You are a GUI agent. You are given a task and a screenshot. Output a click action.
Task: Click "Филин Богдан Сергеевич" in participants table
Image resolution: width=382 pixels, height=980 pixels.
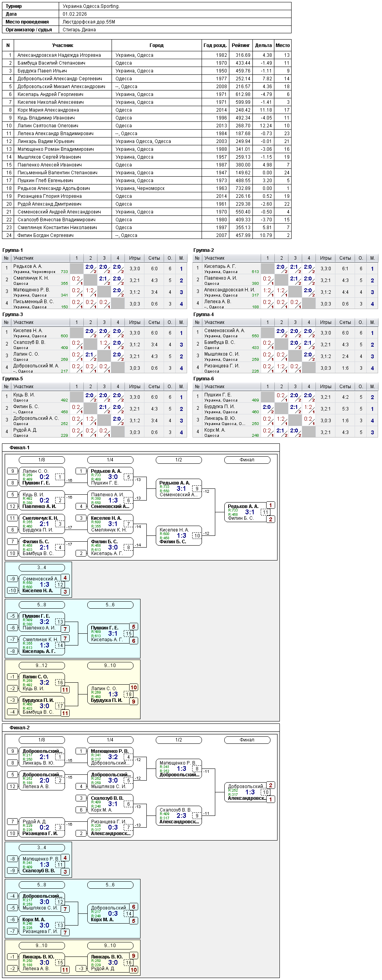[x=45, y=235]
